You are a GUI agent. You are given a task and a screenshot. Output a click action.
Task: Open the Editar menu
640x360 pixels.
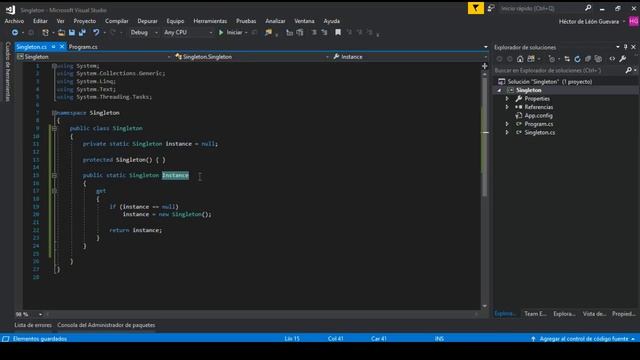40,21
